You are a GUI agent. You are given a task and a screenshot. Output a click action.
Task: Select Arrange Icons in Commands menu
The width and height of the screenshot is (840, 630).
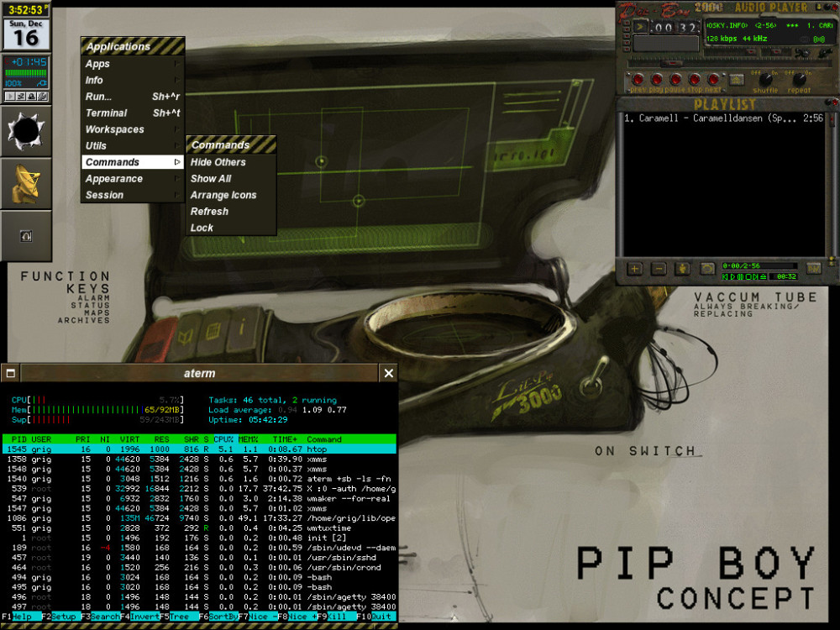231,195
